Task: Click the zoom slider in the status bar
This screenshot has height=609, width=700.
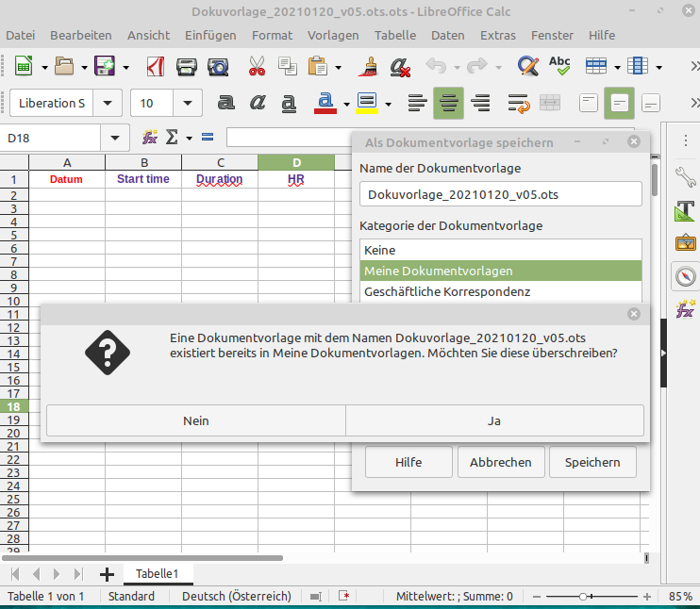Action: (x=585, y=597)
